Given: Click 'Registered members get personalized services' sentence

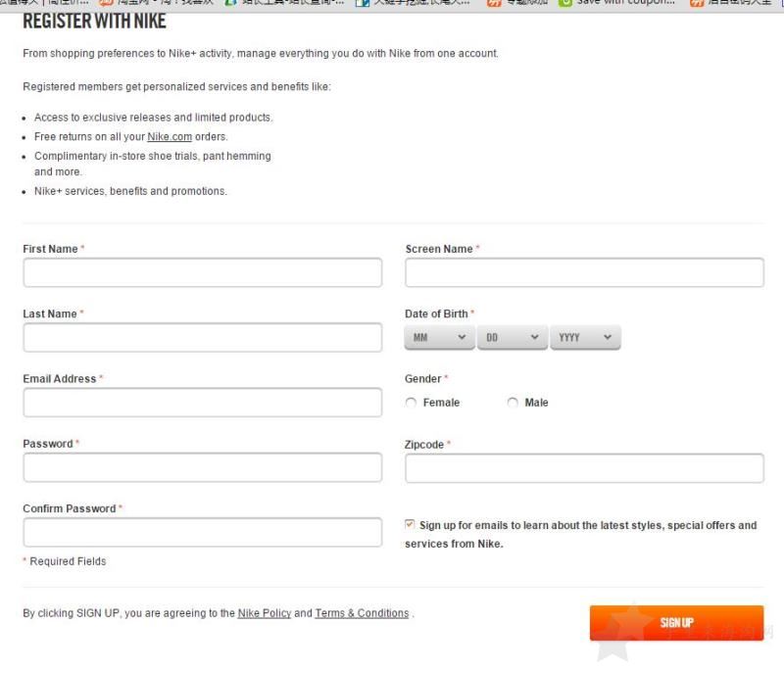Looking at the screenshot, I should tap(177, 87).
